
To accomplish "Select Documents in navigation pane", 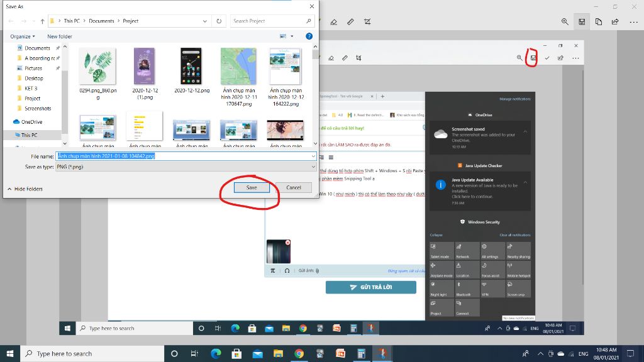I will click(x=37, y=48).
